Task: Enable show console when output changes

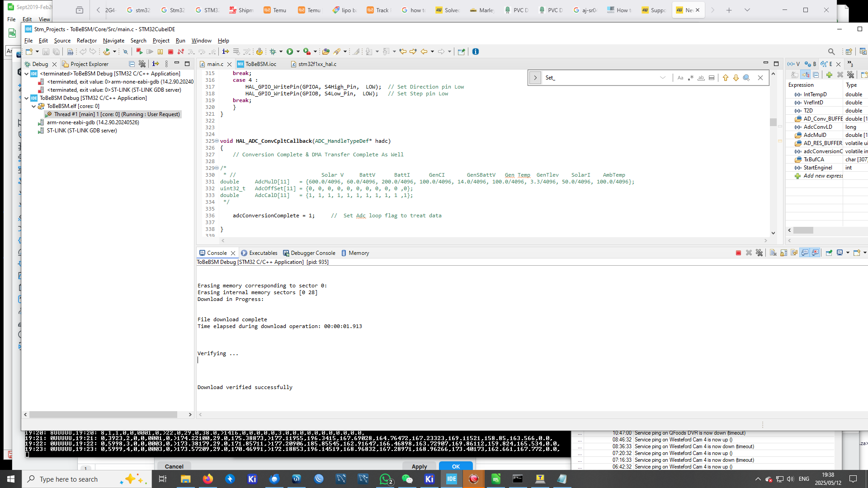Action: [x=804, y=253]
